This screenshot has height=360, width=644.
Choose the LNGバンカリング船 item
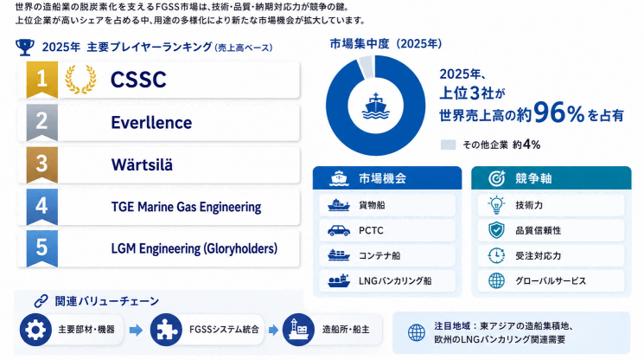click(387, 280)
